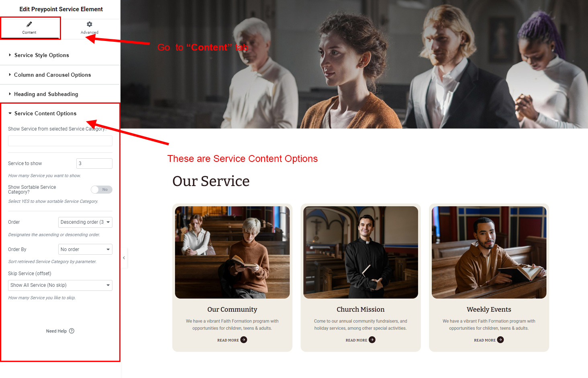The width and height of the screenshot is (588, 378).
Task: Click the arrow icon under Our Community
Action: (x=243, y=340)
